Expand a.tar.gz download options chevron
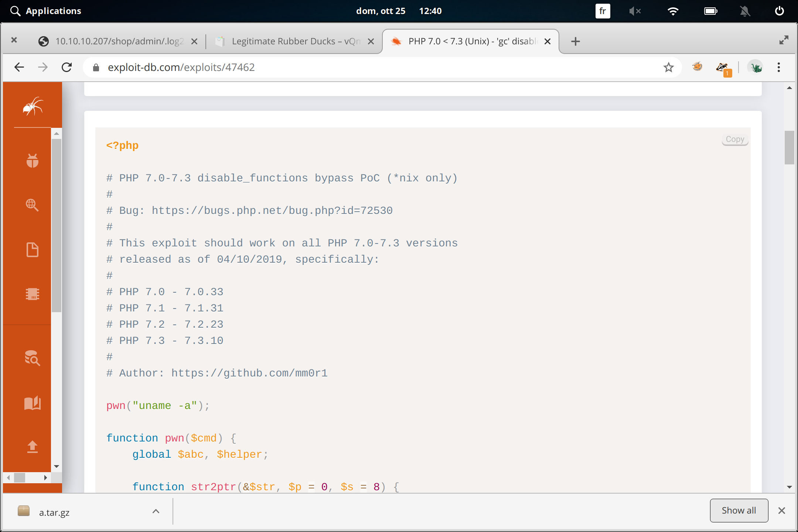 156,511
